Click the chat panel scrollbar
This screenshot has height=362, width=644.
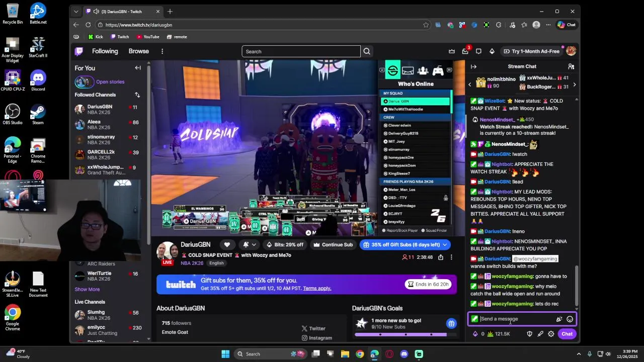point(577,285)
